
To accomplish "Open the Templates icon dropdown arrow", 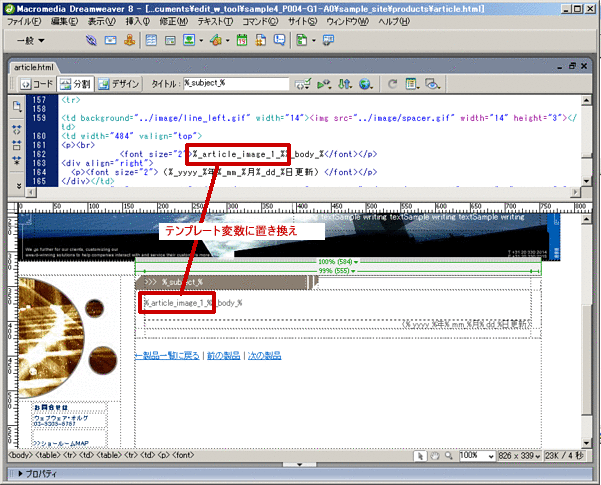I will [x=314, y=40].
